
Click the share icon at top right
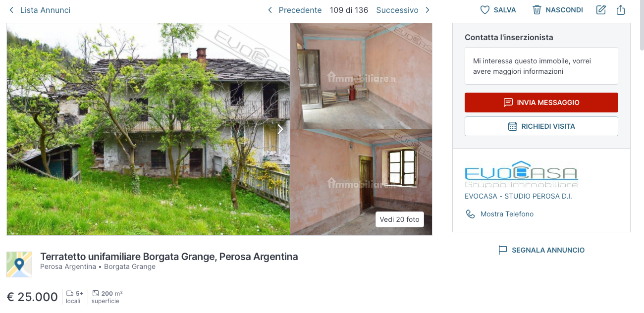point(621,10)
